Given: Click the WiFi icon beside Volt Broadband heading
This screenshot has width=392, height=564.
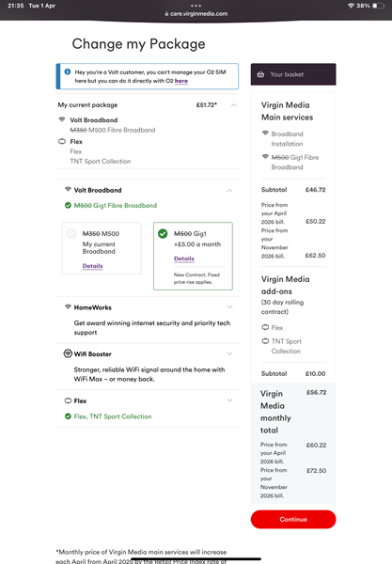Looking at the screenshot, I should click(x=68, y=189).
